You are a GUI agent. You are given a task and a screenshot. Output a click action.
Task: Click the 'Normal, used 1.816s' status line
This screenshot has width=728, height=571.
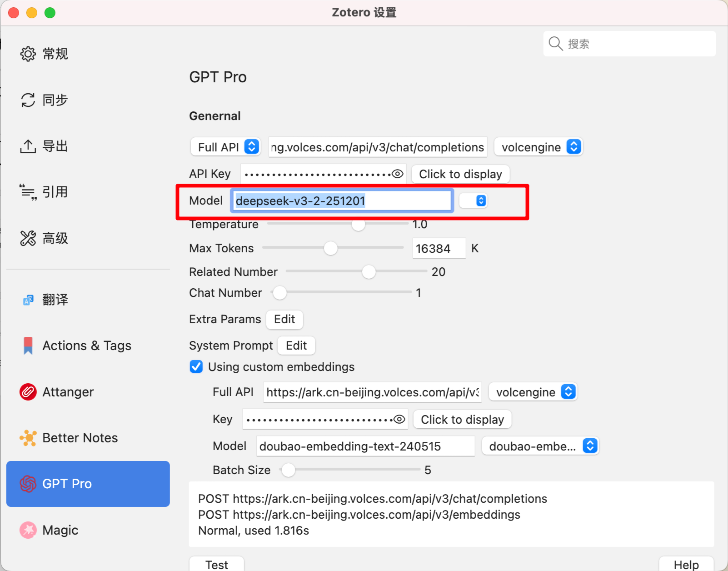254,531
